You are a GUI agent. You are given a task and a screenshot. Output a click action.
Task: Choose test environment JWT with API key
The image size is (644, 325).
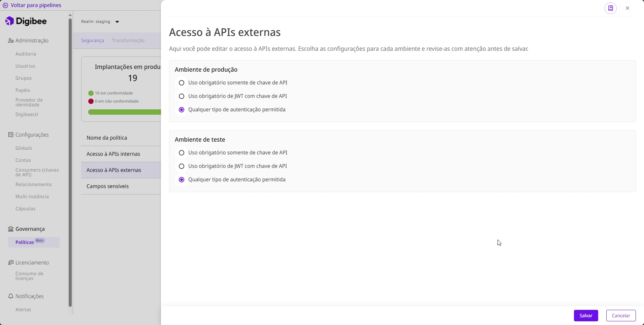(x=182, y=166)
